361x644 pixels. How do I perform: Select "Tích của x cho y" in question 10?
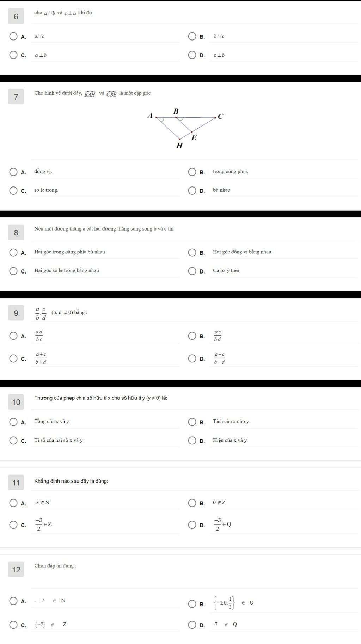pos(192,422)
